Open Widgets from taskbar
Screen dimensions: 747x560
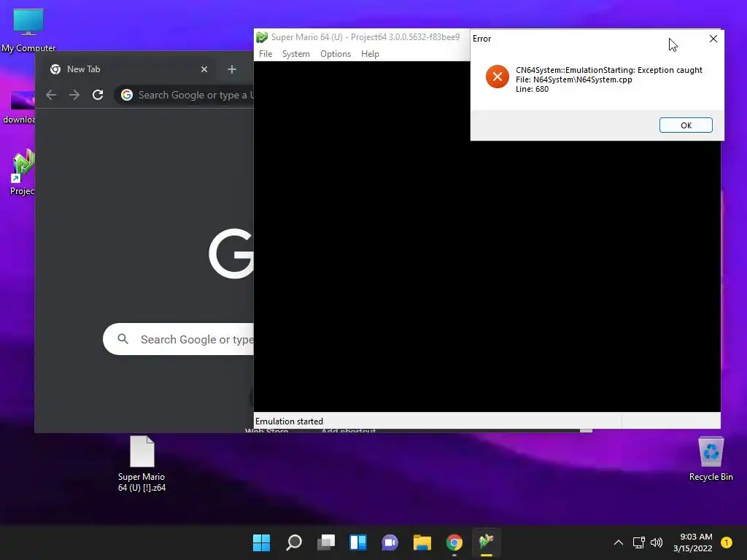(357, 542)
